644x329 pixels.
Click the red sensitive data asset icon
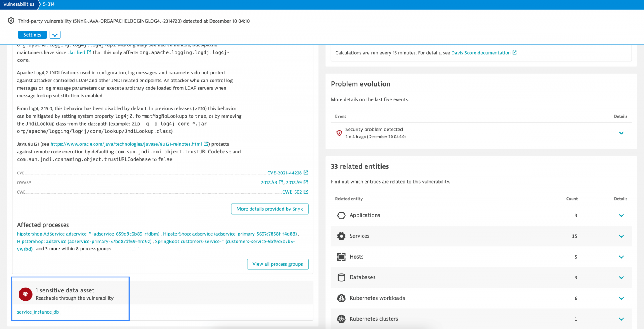[x=25, y=294]
